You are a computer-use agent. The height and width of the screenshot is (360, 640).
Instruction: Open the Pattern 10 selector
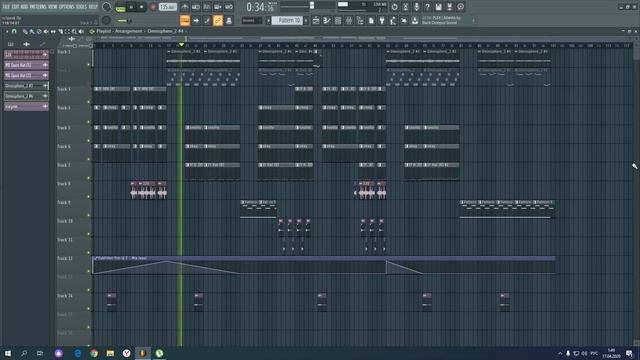[x=287, y=20]
